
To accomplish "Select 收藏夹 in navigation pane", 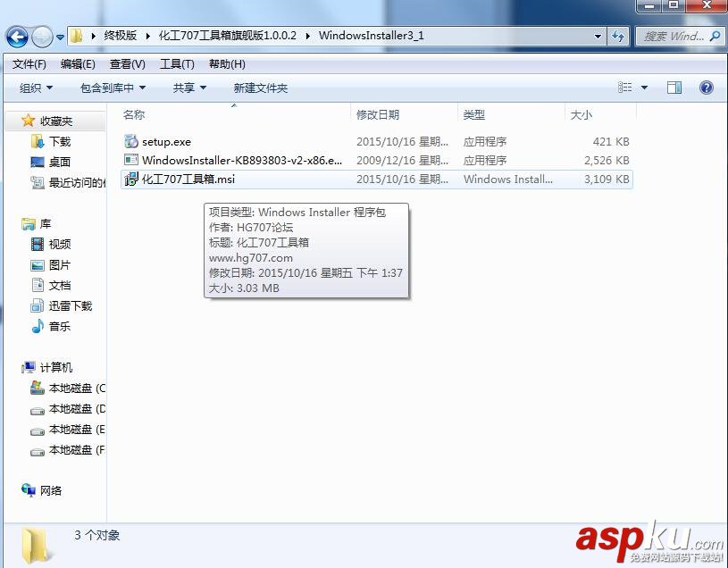I will (x=55, y=121).
